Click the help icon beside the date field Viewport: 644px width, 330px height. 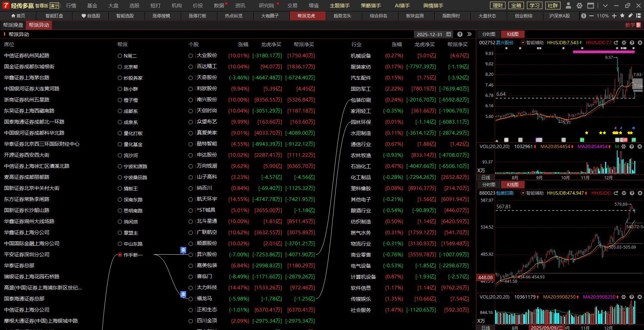tap(460, 34)
